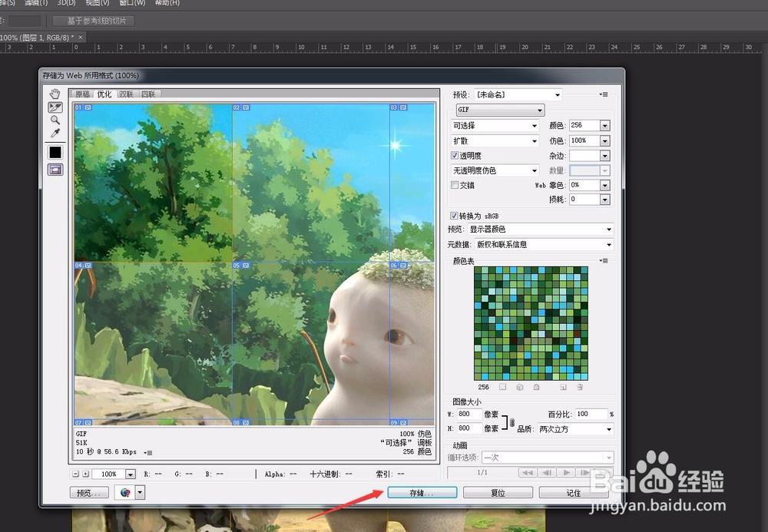
Task: Open the 仿色 100% dropdown arrow
Action: click(x=605, y=141)
